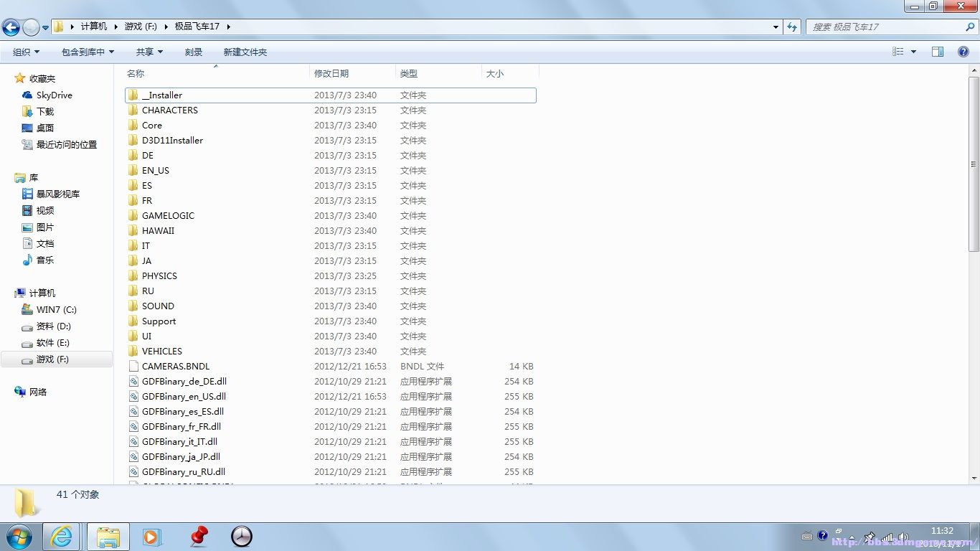Click the refresh icon in the address bar
The height and width of the screenshot is (551, 980).
pos(791,27)
